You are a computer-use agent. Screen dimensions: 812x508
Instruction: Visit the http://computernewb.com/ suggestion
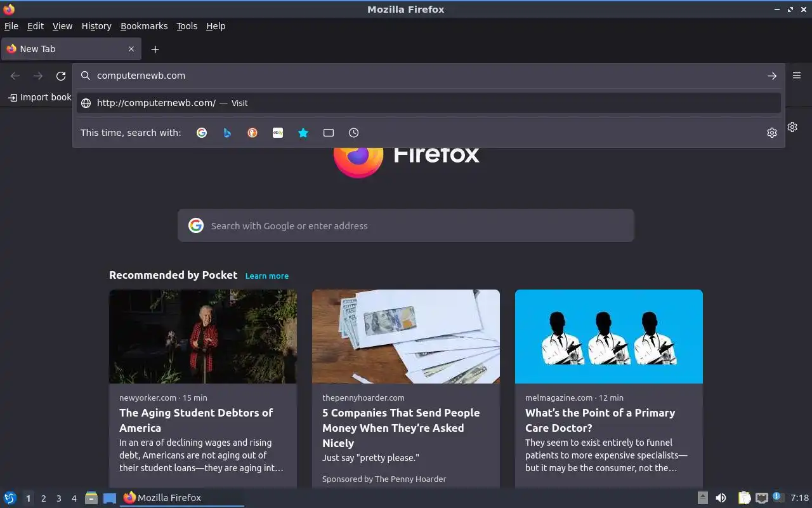tap(429, 103)
